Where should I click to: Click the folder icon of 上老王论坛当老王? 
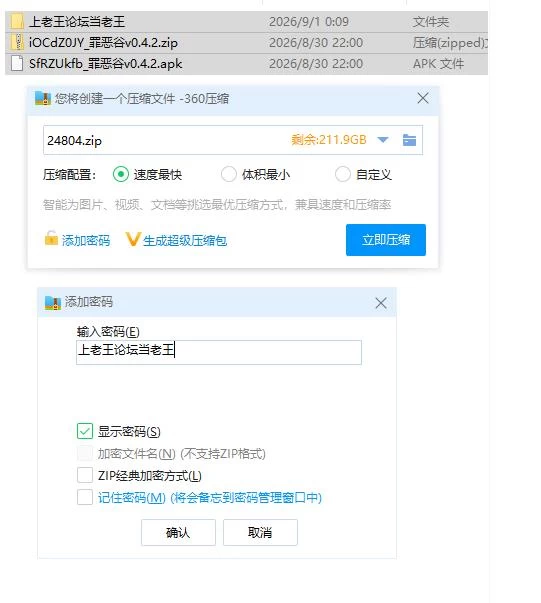(x=17, y=22)
